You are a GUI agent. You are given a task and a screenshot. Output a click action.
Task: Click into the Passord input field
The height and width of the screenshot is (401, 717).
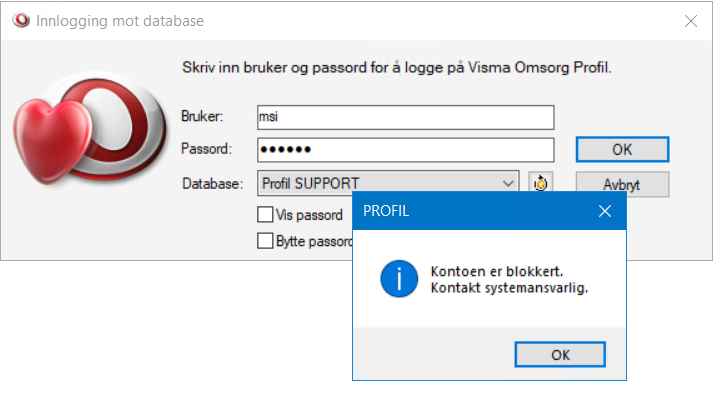(x=404, y=149)
